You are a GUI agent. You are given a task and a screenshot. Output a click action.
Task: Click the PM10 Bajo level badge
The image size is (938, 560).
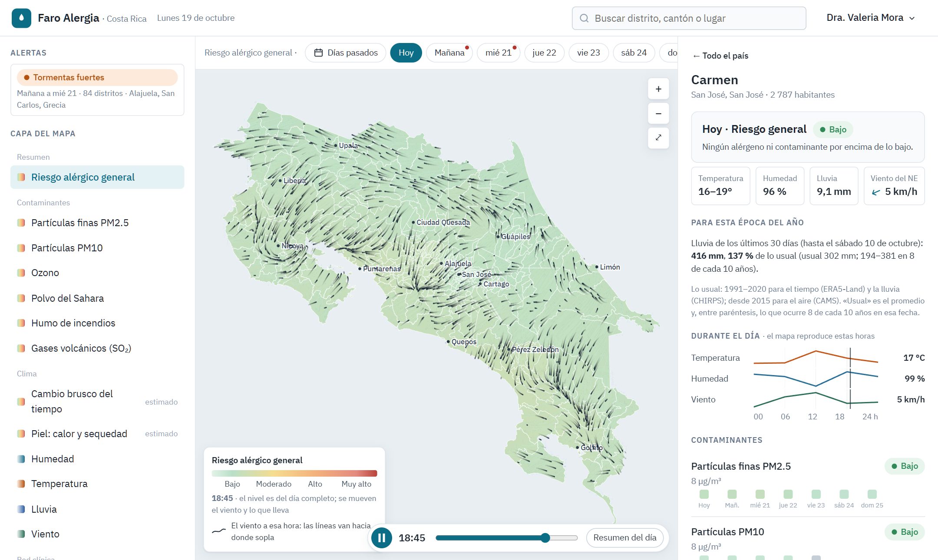tap(905, 532)
